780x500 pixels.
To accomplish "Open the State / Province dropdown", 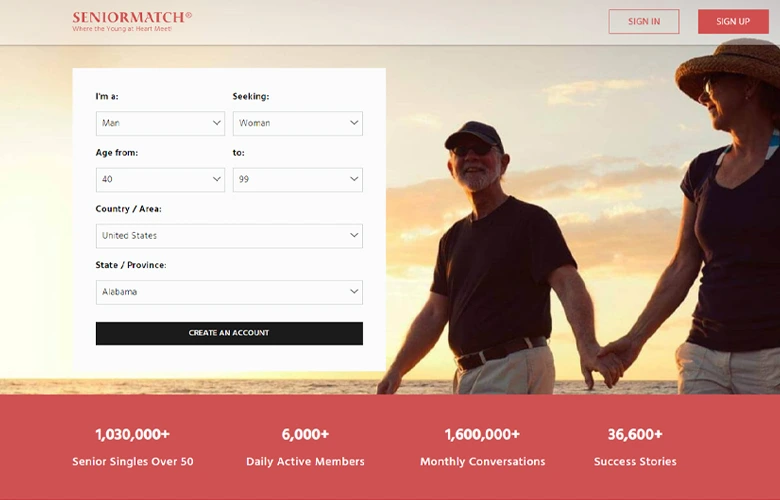I will tap(229, 292).
